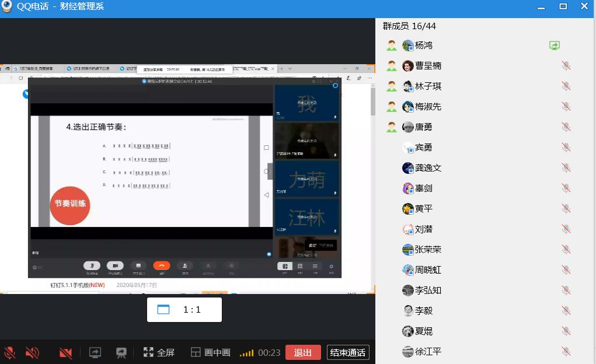Unmute member 徐江平 at the list bottom

point(566,351)
